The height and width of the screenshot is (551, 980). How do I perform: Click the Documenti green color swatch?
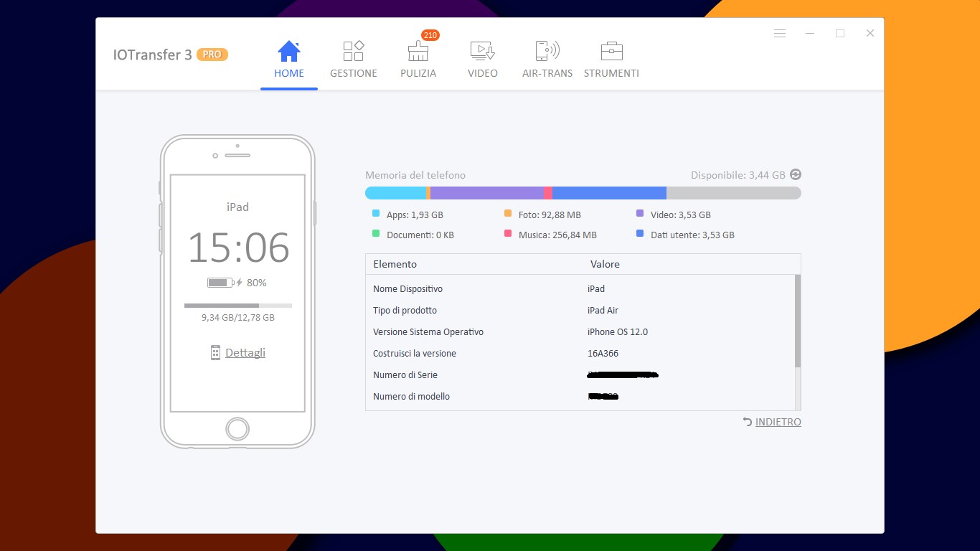click(x=376, y=234)
